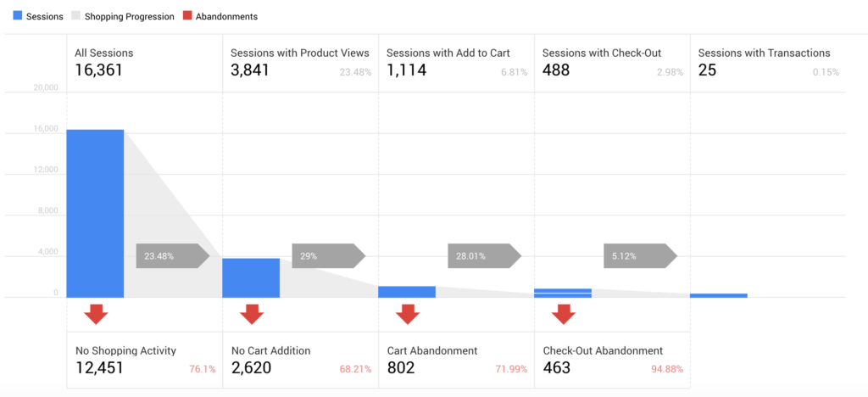Click the 5.12% progression arrow badge
Viewport: 868px width, 397px height.
coord(641,256)
